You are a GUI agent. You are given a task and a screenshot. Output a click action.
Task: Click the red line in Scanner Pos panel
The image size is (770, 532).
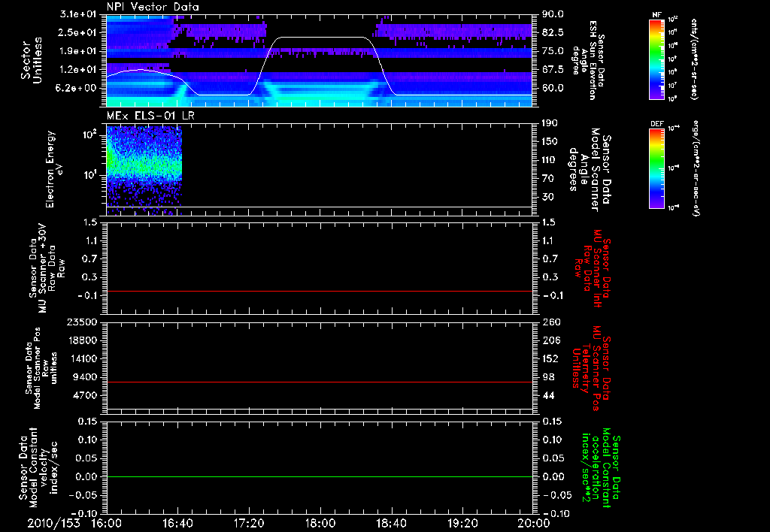coord(320,382)
